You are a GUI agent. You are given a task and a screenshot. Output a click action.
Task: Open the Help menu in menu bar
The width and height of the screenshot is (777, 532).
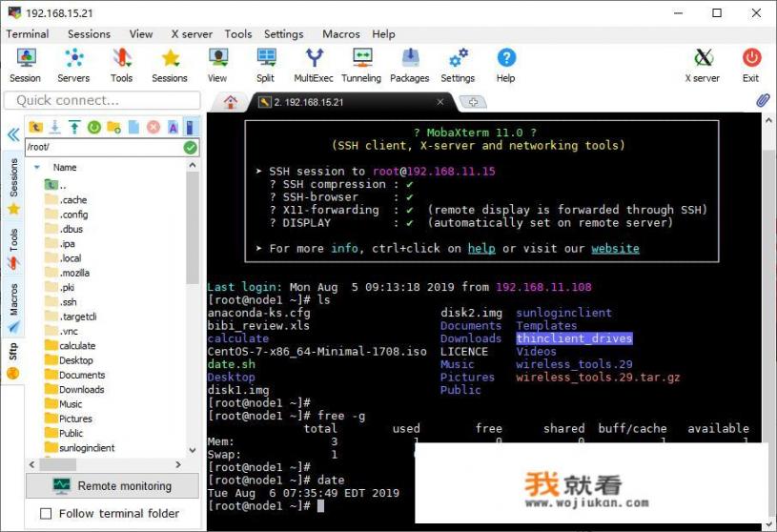[383, 34]
